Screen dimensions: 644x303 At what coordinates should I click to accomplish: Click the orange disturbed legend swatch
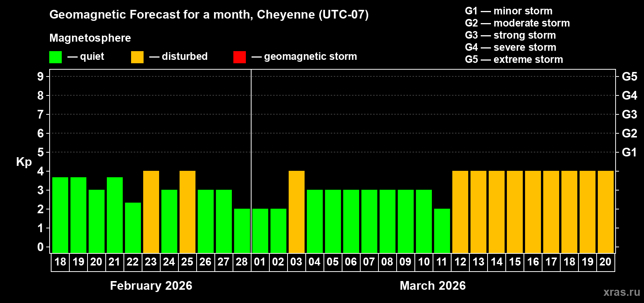tap(137, 57)
